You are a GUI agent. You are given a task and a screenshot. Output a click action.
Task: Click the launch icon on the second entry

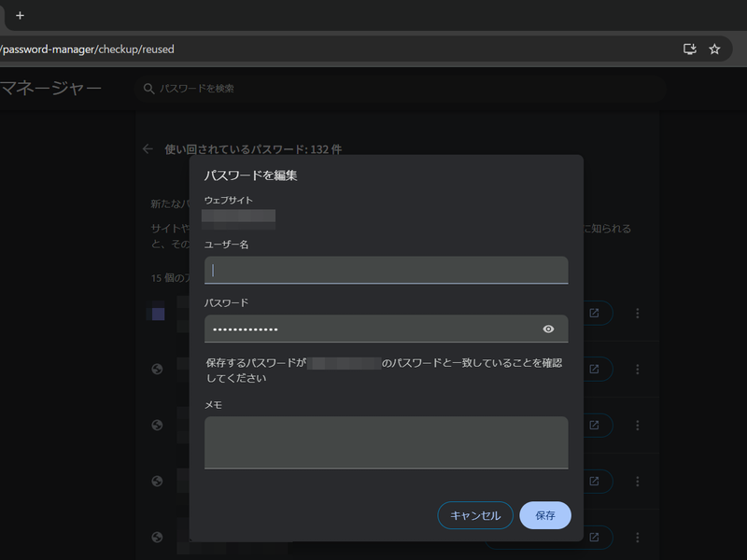click(593, 369)
